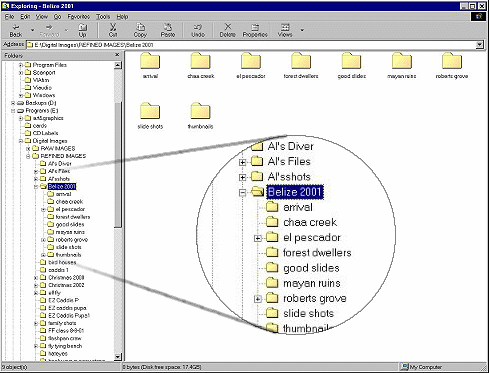489x373 pixels.
Task: Click Folders pane scrollbar down arrow
Action: pos(118,357)
